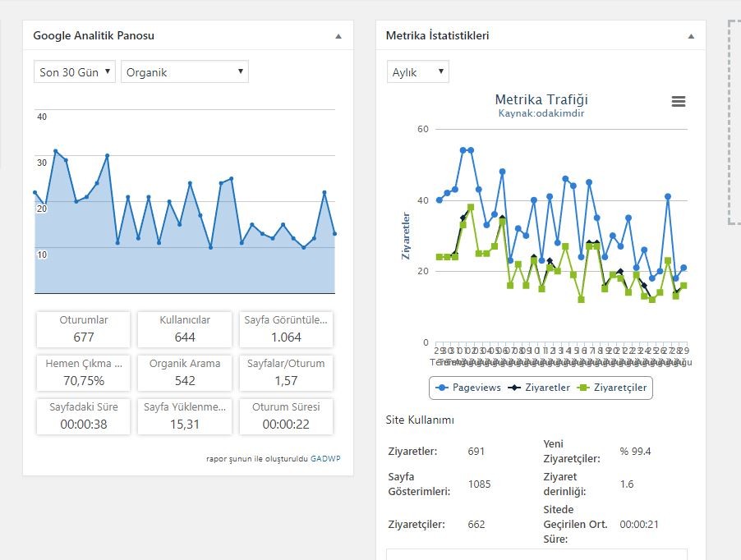
Task: Follow the GADWP link
Action: (x=325, y=458)
